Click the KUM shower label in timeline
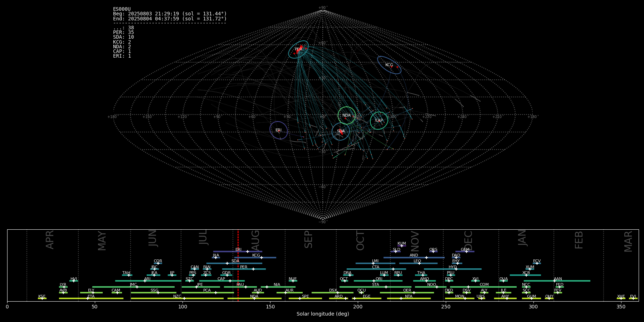Image resolution: width=644 pixels, height=322 pixels. [401, 244]
